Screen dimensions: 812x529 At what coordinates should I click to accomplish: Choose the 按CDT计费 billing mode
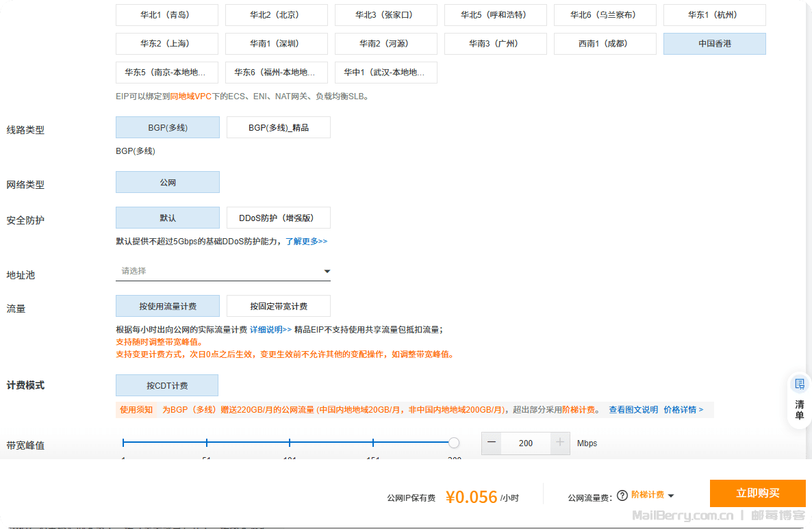167,385
